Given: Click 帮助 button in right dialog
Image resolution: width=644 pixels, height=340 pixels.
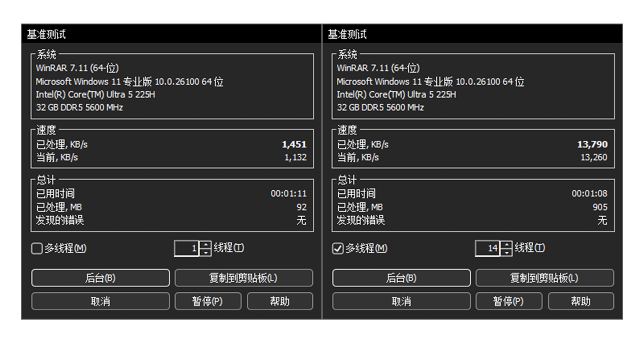Looking at the screenshot, I should (581, 301).
